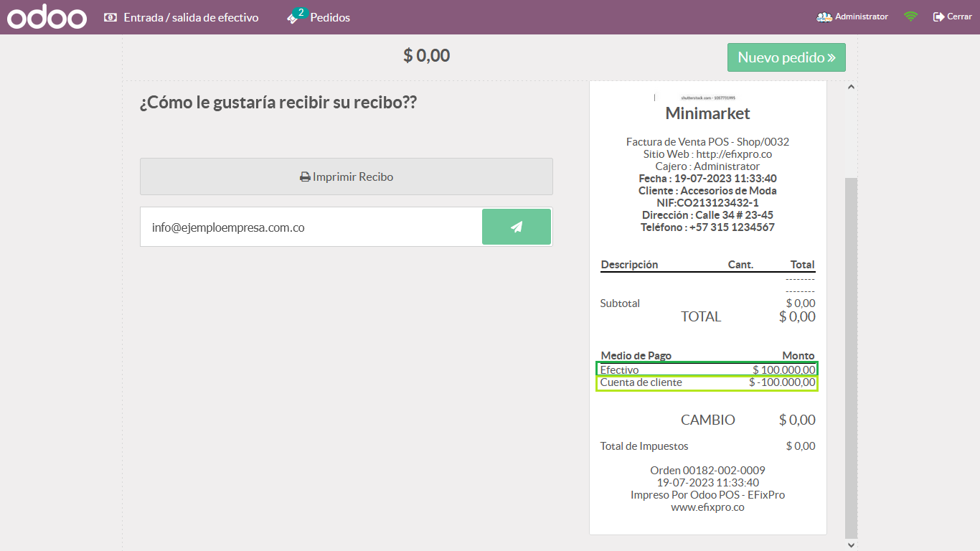The height and width of the screenshot is (551, 980).
Task: Send the receipt with the paper plane button
Action: (516, 227)
